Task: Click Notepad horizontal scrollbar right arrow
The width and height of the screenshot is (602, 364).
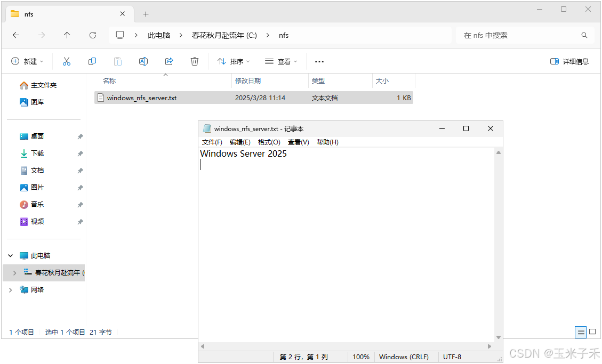Action: (489, 346)
